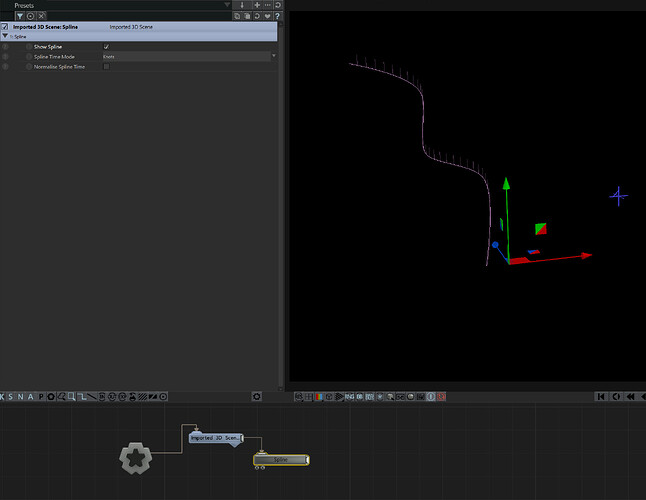
Task: Click the red-green plane gizmo handle
Action: pos(541,229)
